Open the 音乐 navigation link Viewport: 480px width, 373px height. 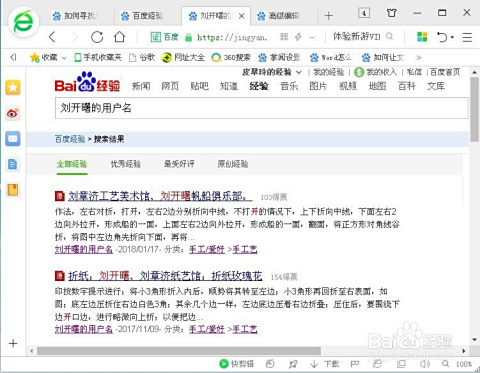(289, 86)
